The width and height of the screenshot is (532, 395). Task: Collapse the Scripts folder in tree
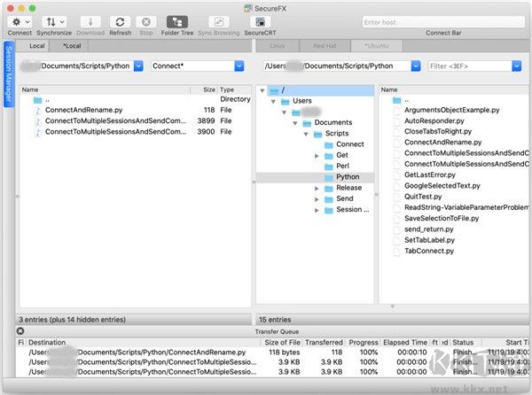[x=306, y=133]
